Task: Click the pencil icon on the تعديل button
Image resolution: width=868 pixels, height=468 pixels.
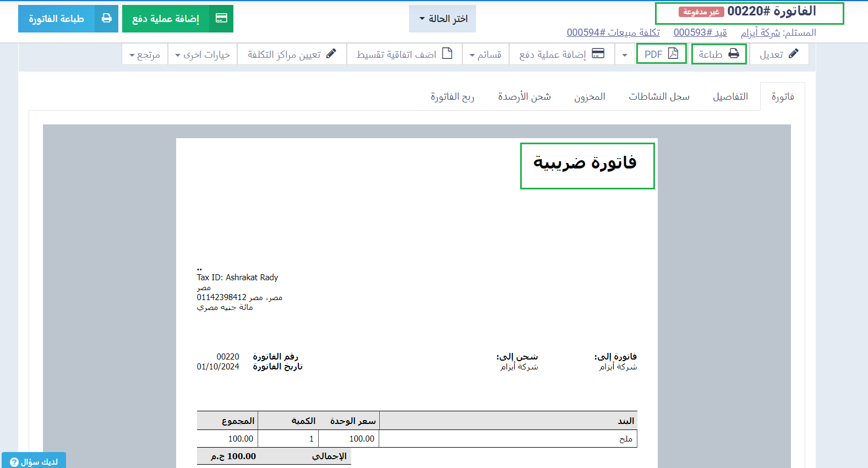Action: (793, 54)
